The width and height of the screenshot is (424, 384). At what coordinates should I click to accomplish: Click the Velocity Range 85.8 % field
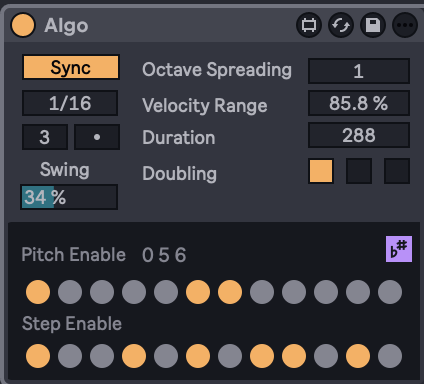(359, 103)
